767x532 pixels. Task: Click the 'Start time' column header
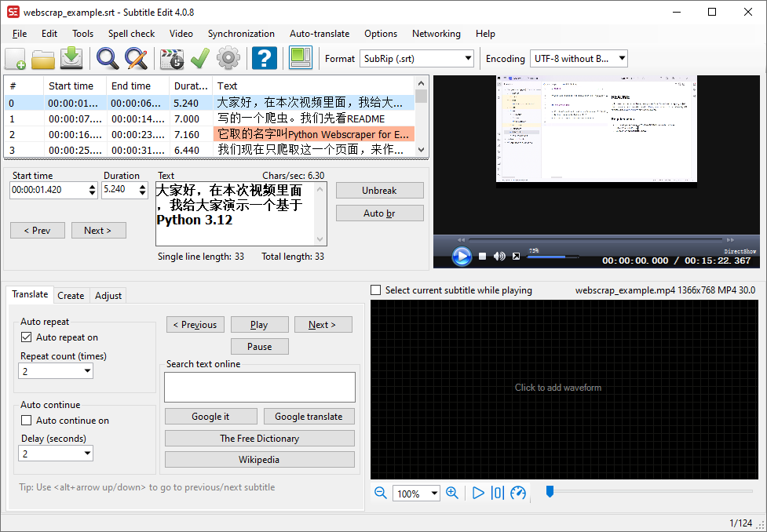[75, 86]
